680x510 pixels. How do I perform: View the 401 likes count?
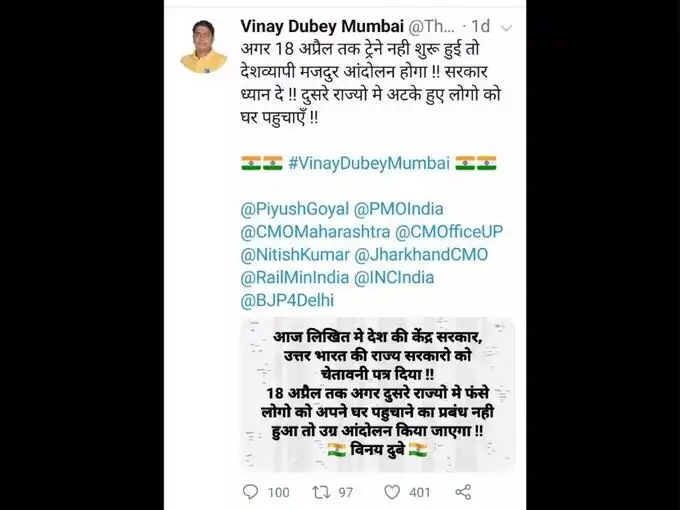tap(419, 492)
